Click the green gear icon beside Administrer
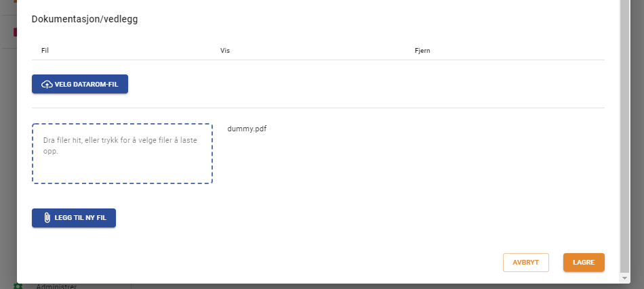 click(x=18, y=286)
